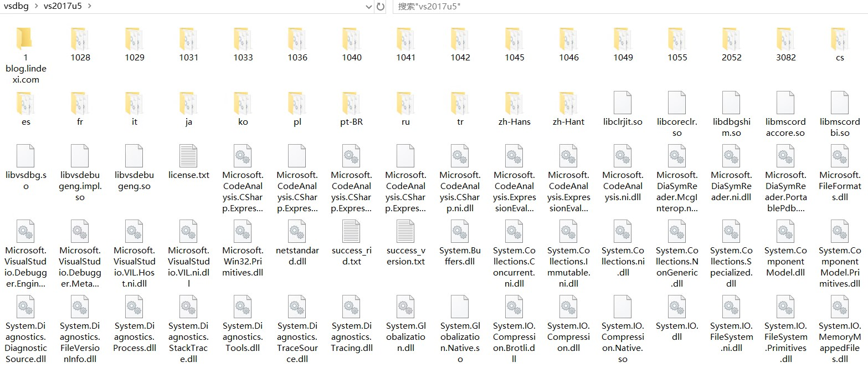The height and width of the screenshot is (367, 868).
Task: Navigate to vsdbg in address bar
Action: point(16,6)
